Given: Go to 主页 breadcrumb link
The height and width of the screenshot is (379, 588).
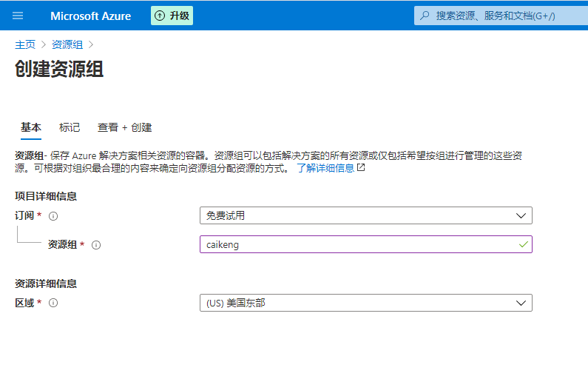Looking at the screenshot, I should [25, 44].
